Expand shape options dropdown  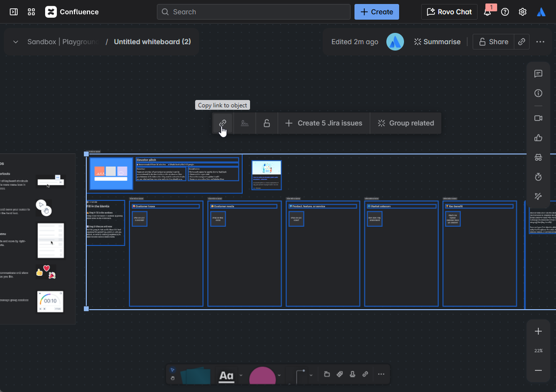click(x=279, y=375)
